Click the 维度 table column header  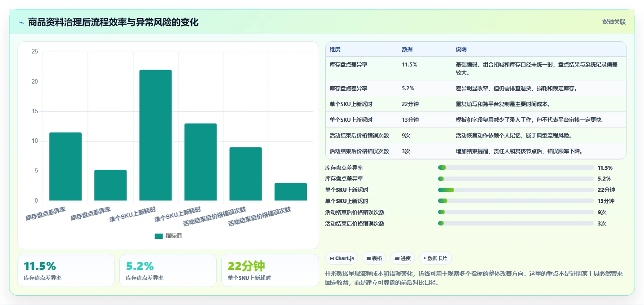tap(335, 49)
